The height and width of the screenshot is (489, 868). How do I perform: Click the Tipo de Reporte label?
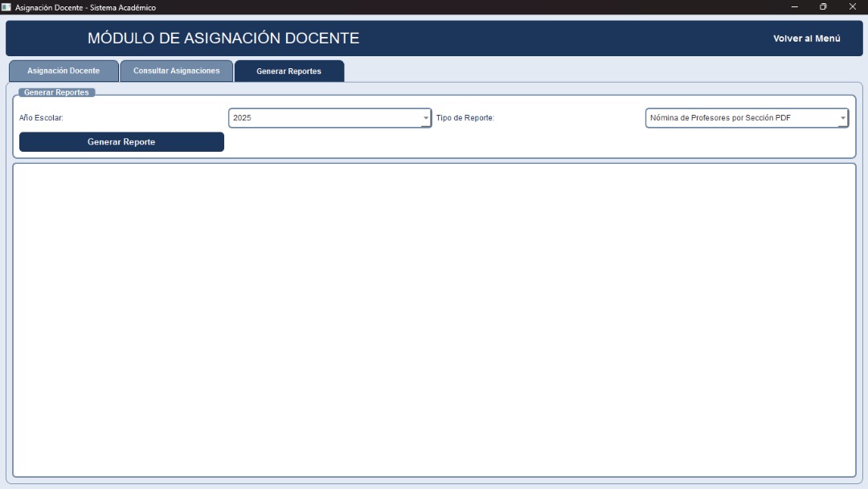(x=465, y=118)
